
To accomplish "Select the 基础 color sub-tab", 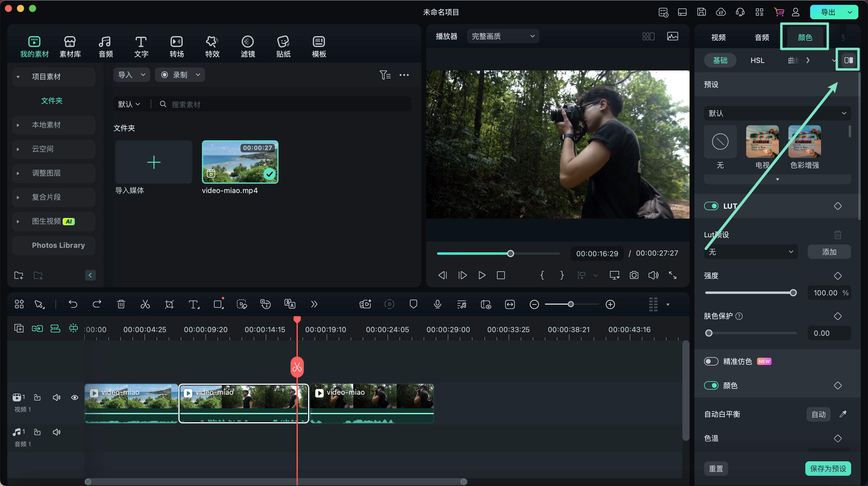I will 720,60.
